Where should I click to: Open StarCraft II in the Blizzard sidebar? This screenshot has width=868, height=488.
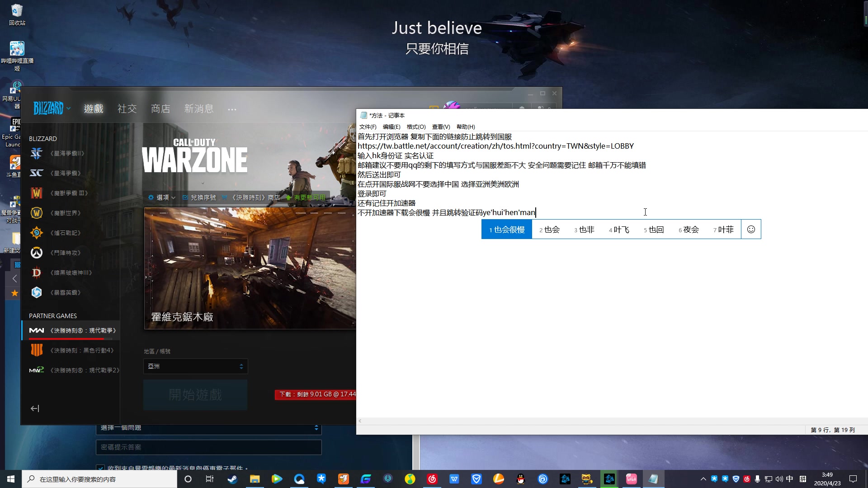pos(57,153)
